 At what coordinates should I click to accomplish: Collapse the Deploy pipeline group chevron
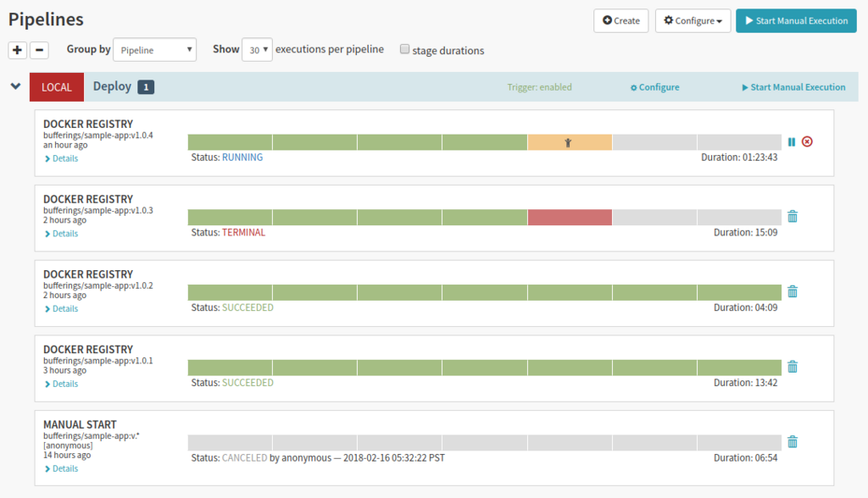click(15, 86)
